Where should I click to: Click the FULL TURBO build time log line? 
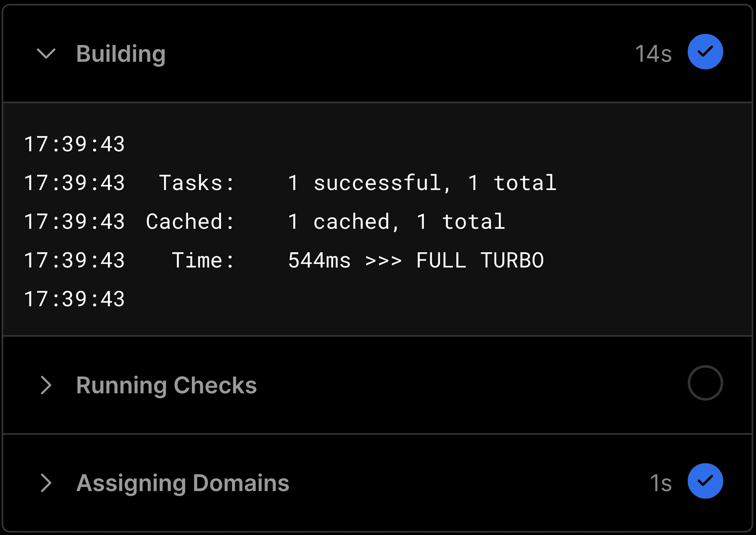click(283, 260)
